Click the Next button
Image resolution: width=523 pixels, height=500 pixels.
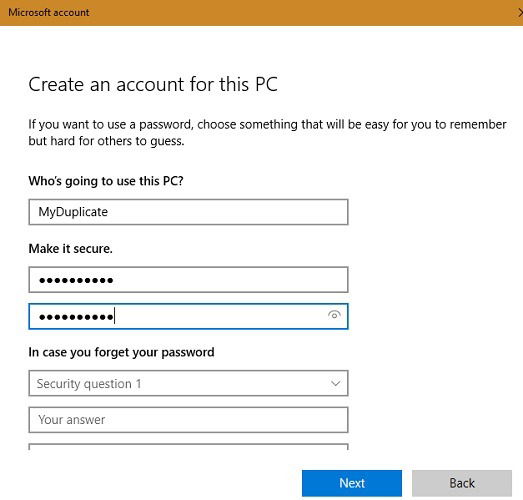pyautogui.click(x=352, y=483)
